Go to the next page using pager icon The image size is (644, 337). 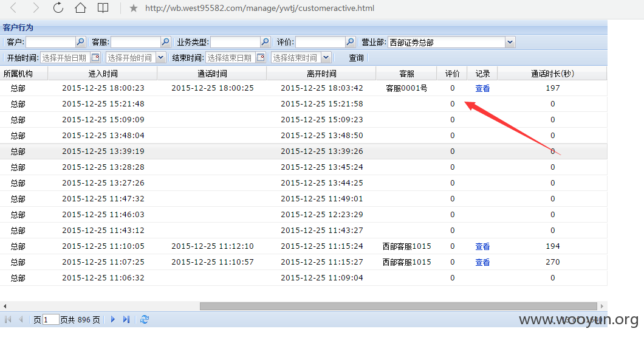(113, 319)
